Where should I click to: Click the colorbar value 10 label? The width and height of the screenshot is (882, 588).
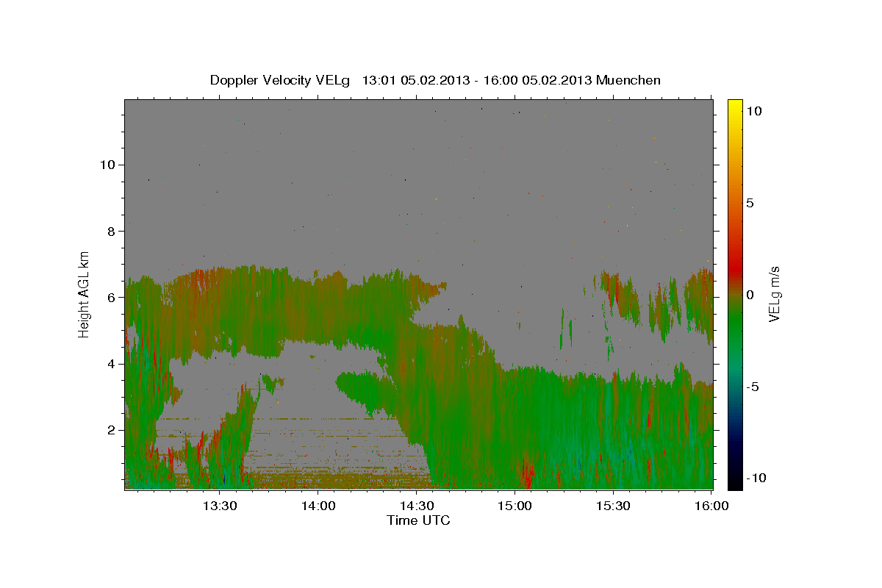[753, 110]
